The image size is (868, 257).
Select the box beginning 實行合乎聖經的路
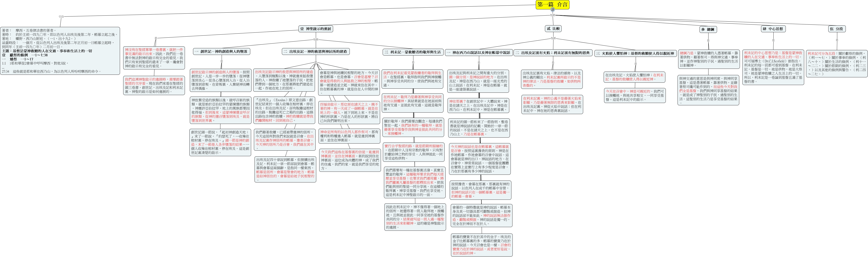(x=414, y=152)
